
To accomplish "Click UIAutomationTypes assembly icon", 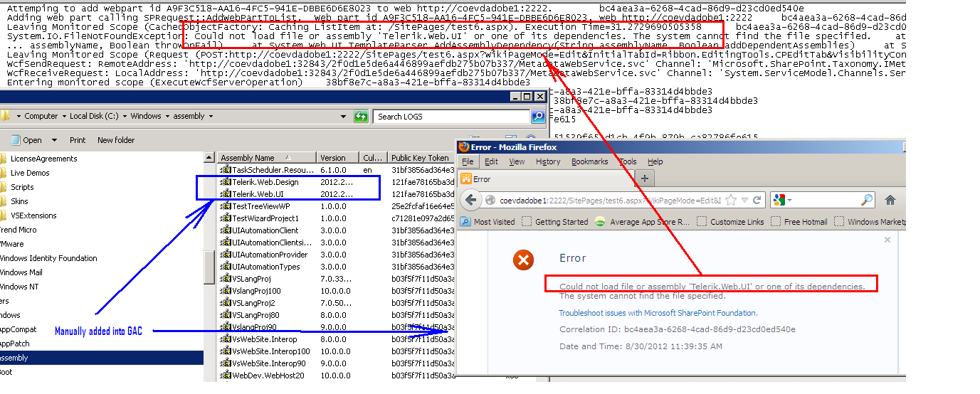I will [x=226, y=267].
